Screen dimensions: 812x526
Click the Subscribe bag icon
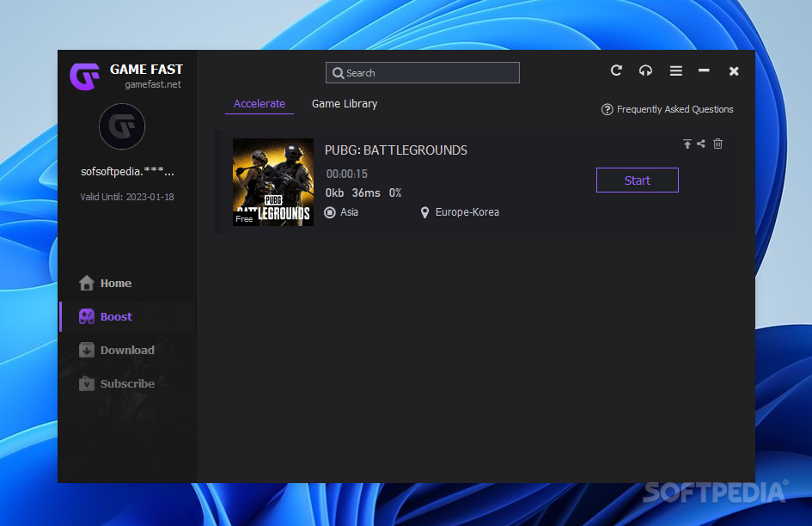pyautogui.click(x=87, y=383)
